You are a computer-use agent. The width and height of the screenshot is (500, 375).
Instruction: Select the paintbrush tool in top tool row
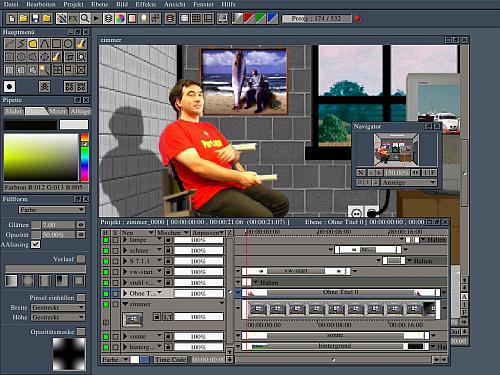(x=81, y=43)
